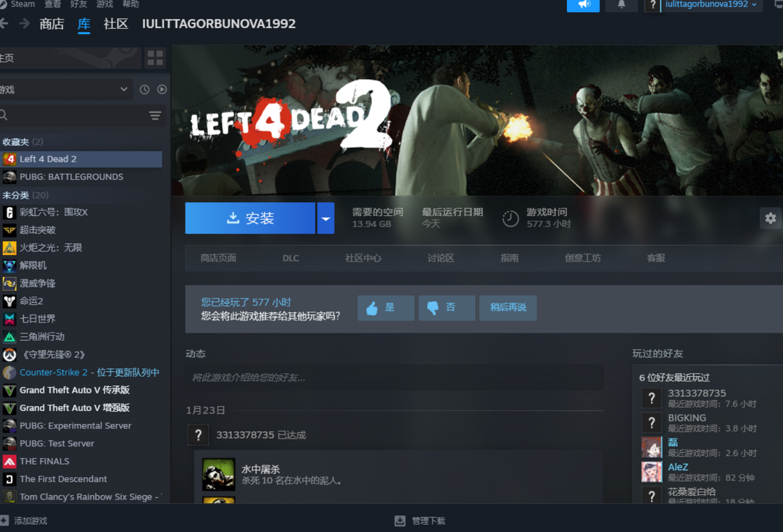Open 管理下载 downloads manager

coord(420,520)
